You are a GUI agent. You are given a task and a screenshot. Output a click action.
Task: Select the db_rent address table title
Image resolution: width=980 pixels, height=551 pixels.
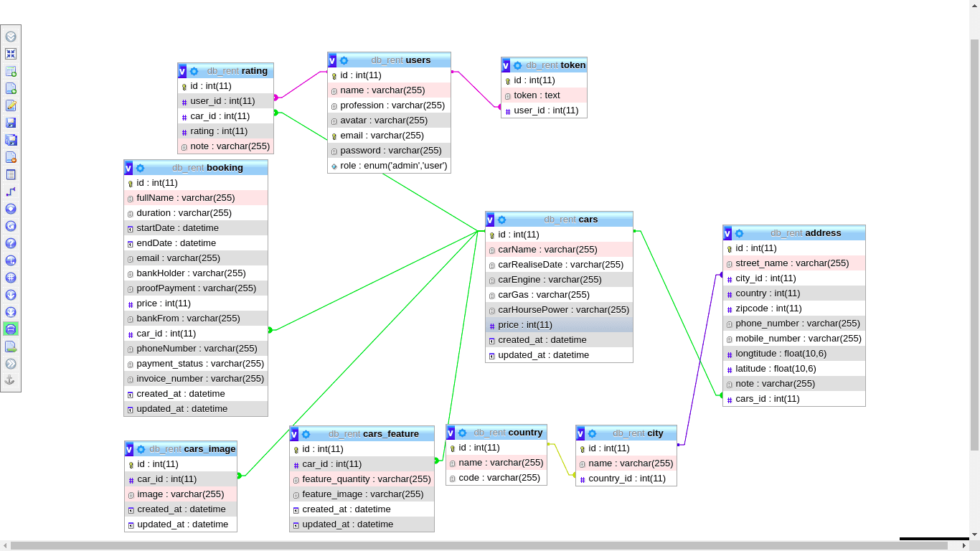pyautogui.click(x=806, y=233)
